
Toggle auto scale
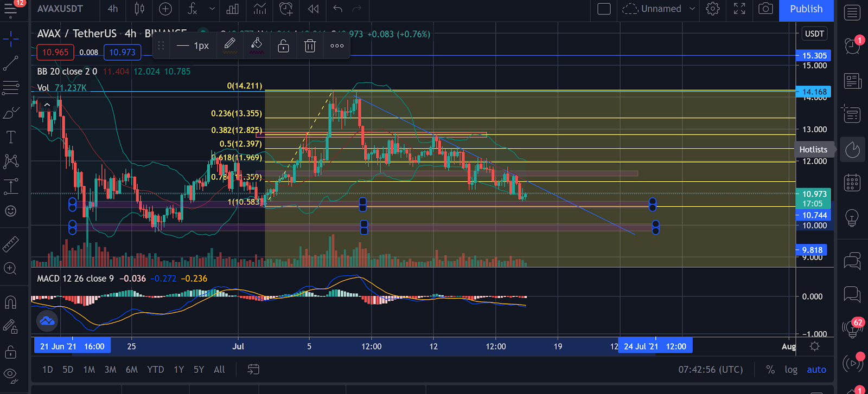(x=816, y=370)
